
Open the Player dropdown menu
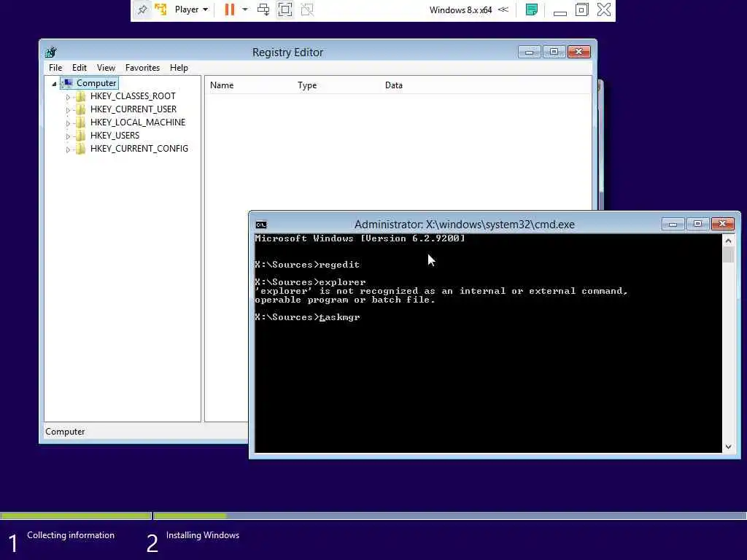click(191, 9)
